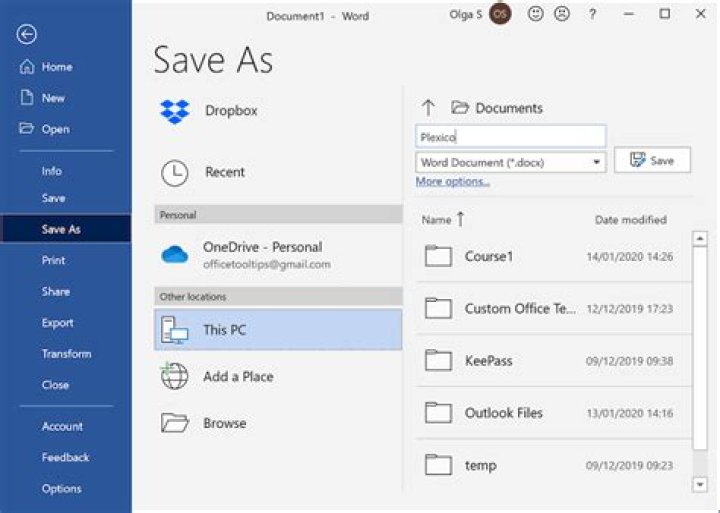Select Save in the backstage menu

pos(53,198)
